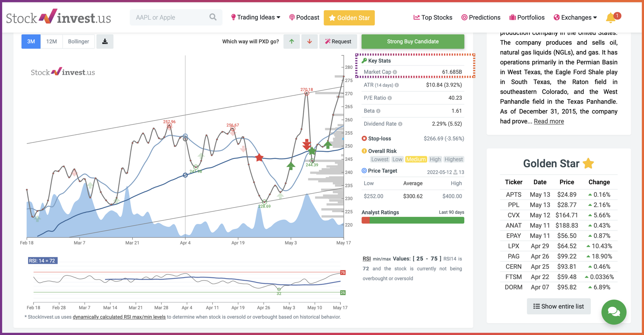
Task: Open dynamically calculated RSI max/min levels link
Action: (x=119, y=317)
